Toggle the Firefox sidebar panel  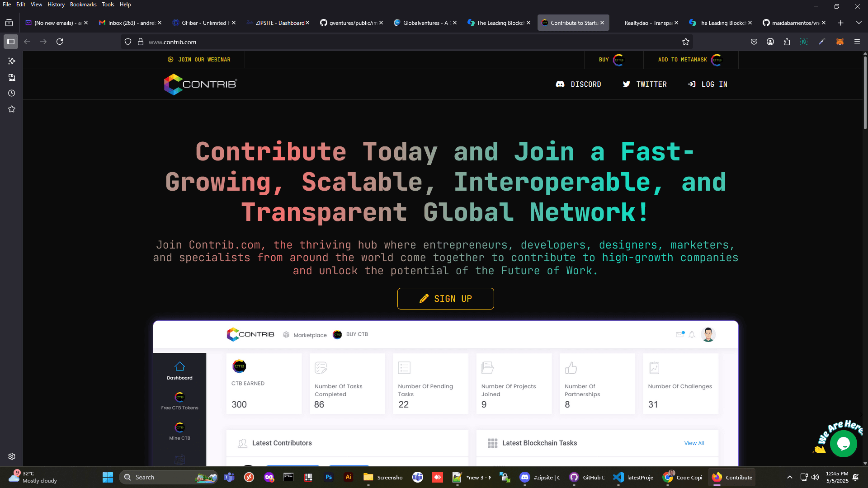(x=11, y=42)
